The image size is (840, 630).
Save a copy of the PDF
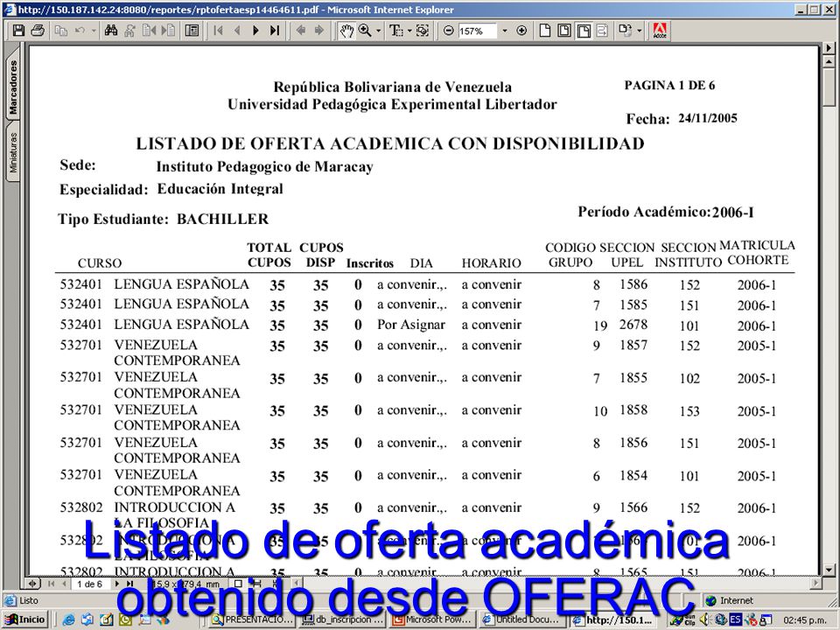(18, 31)
